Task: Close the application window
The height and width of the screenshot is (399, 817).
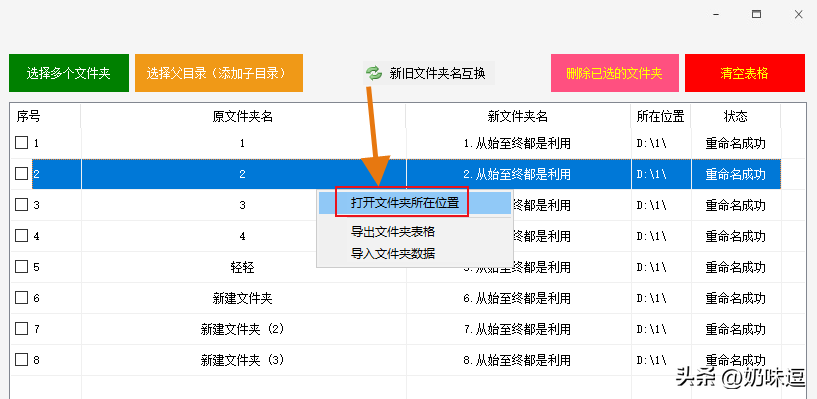Action: [x=798, y=15]
